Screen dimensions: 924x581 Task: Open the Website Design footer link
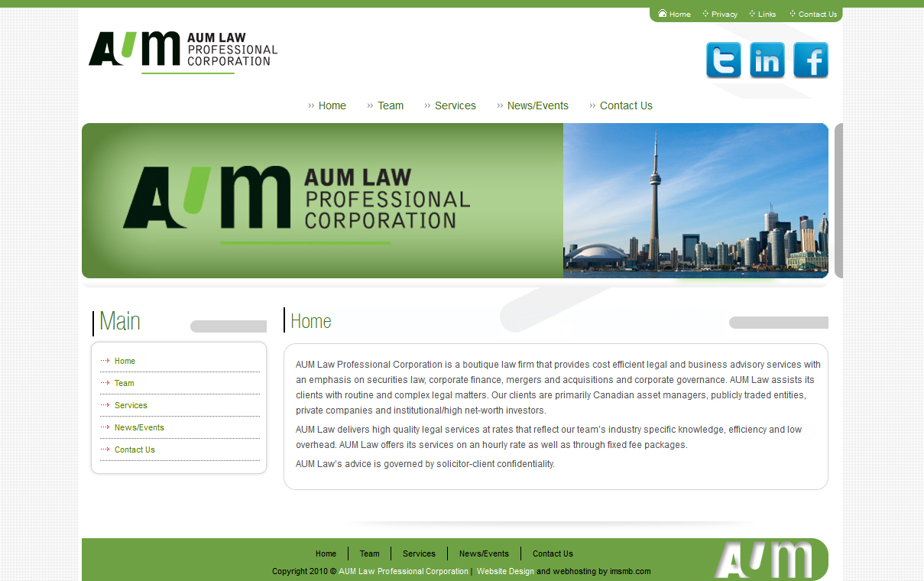point(505,571)
